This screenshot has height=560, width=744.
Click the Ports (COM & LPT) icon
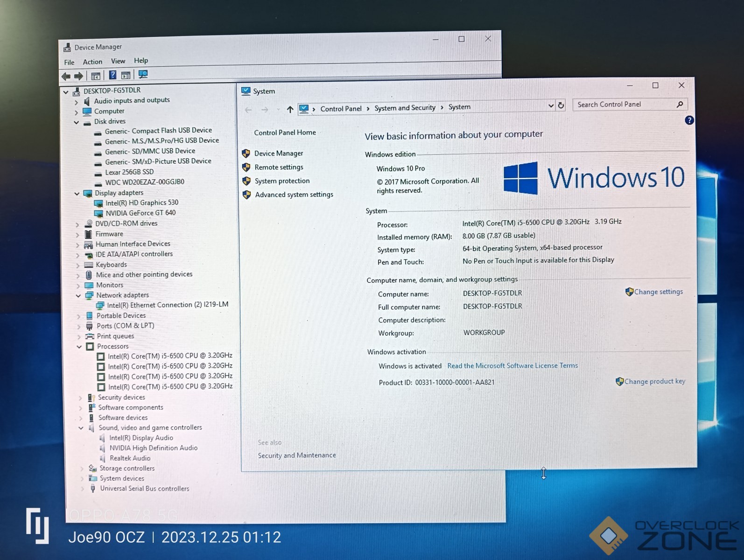(89, 326)
